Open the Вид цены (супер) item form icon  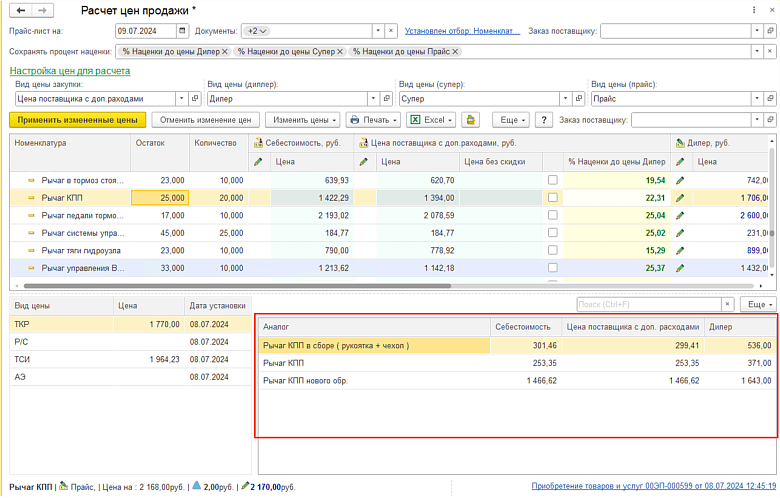[x=579, y=99]
